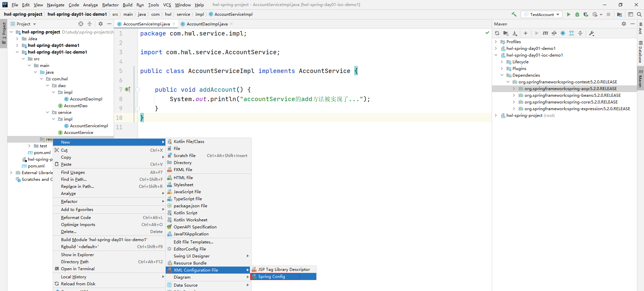This screenshot has height=291, width=644.
Task: Toggle Skip Tests Mode lightning icon
Action: click(563, 33)
